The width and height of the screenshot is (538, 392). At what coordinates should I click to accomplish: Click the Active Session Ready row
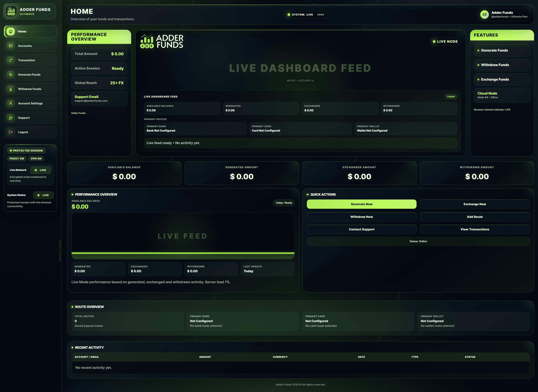coord(99,68)
